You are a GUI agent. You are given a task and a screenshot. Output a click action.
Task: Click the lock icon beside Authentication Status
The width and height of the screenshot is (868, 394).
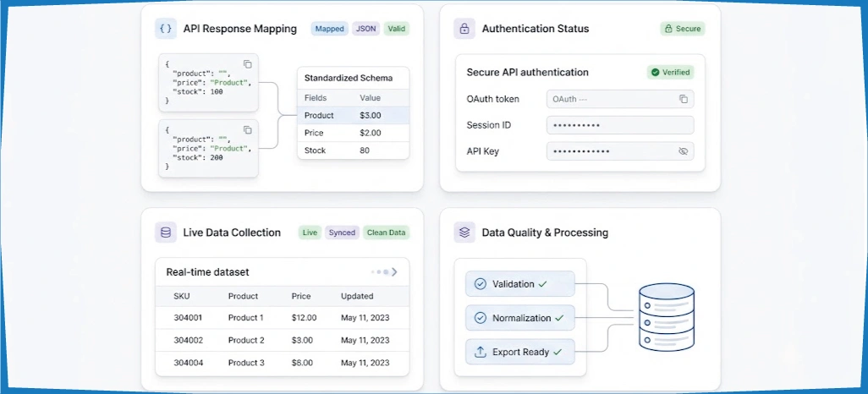(x=464, y=29)
